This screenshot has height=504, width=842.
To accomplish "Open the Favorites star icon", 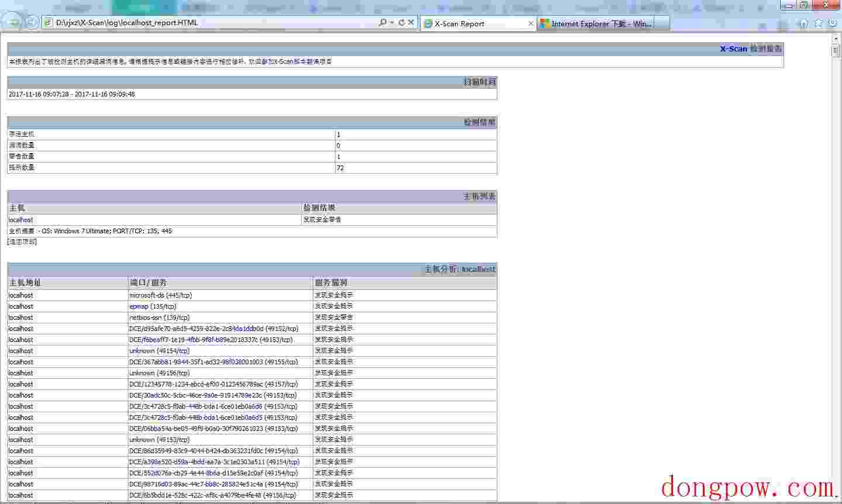I will pyautogui.click(x=818, y=23).
